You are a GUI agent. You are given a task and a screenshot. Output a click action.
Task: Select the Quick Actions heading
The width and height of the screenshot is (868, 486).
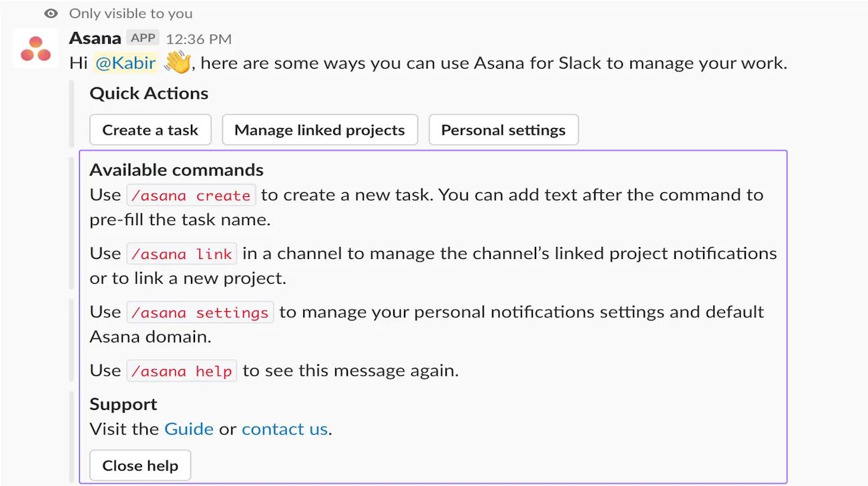click(x=148, y=93)
